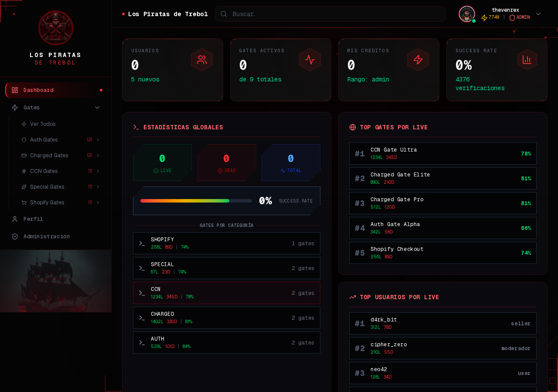Click the Gates lightning bolt icon
Image resolution: width=558 pixels, height=392 pixels.
tap(15, 108)
